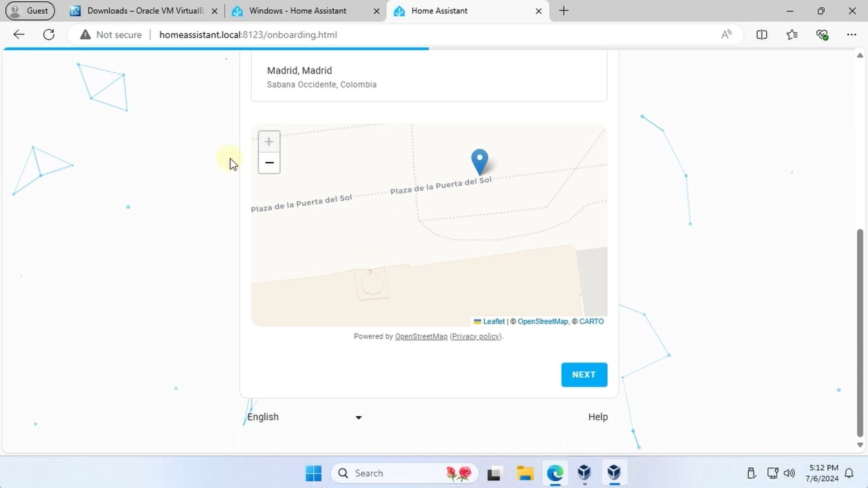868x488 pixels.
Task: Click the Oracle VM VirtualBox taskbar icon
Action: click(584, 473)
